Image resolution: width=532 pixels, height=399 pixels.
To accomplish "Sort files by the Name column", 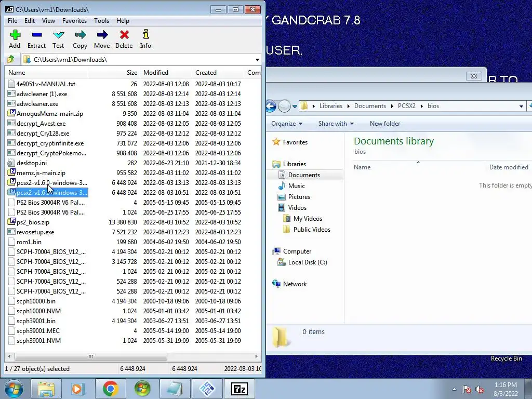I will [46, 73].
